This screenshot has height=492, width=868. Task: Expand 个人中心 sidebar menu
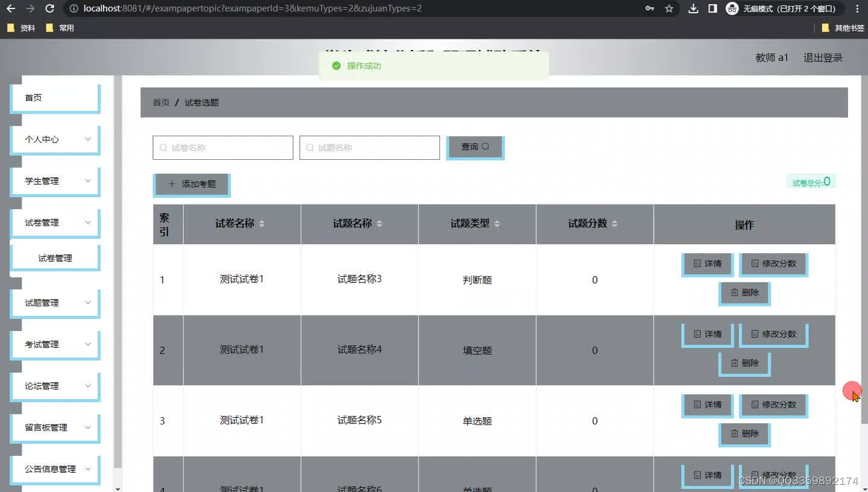pos(55,140)
